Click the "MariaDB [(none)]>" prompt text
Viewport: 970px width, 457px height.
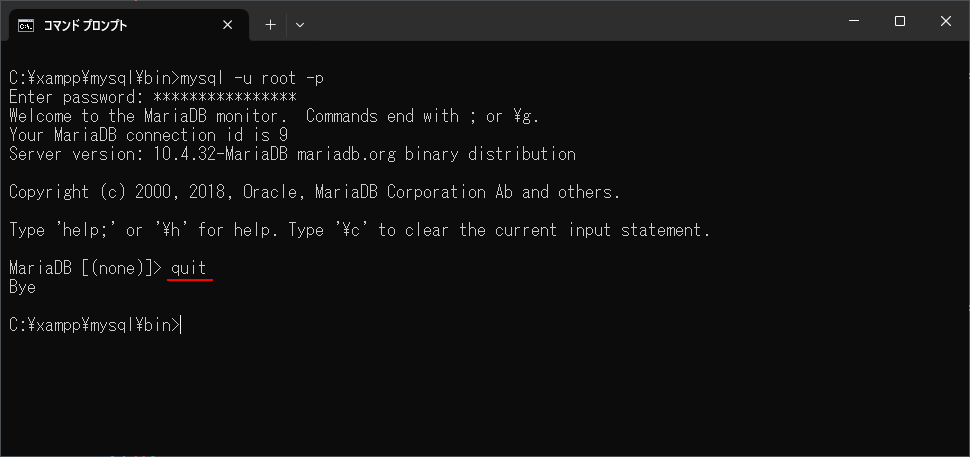tap(84, 268)
